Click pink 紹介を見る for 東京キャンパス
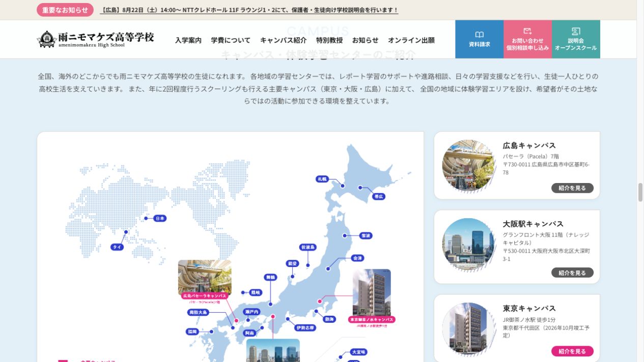This screenshot has height=362, width=644. pyautogui.click(x=572, y=351)
